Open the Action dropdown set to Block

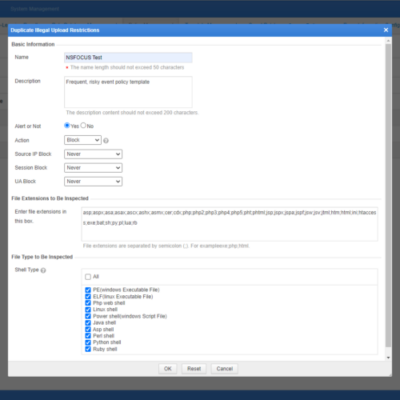coord(83,140)
